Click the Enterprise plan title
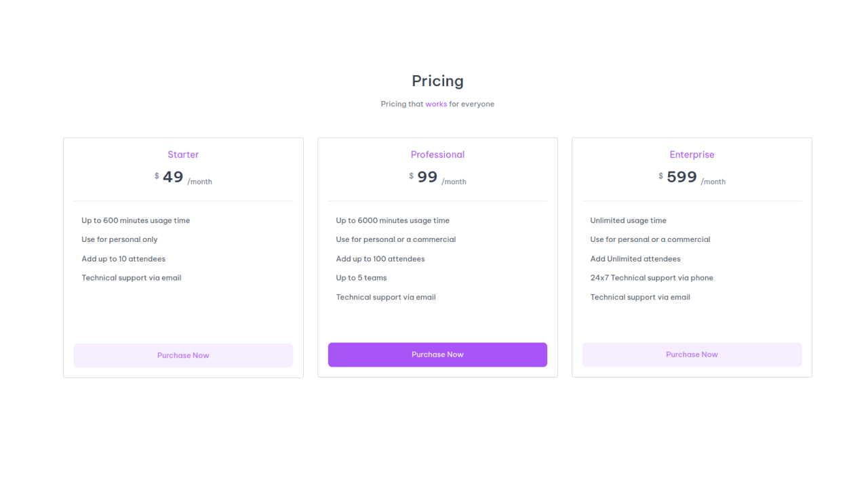Viewport: 868px width, 488px height. click(692, 155)
